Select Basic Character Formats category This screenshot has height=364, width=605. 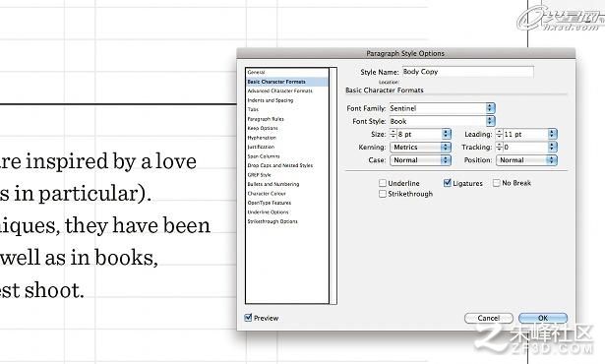point(287,82)
